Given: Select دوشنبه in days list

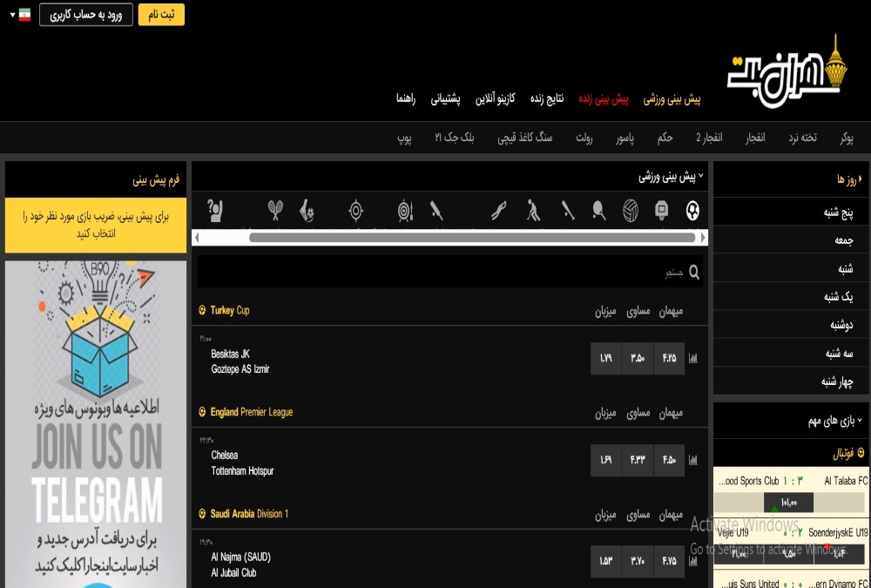Looking at the screenshot, I should pyautogui.click(x=791, y=325).
